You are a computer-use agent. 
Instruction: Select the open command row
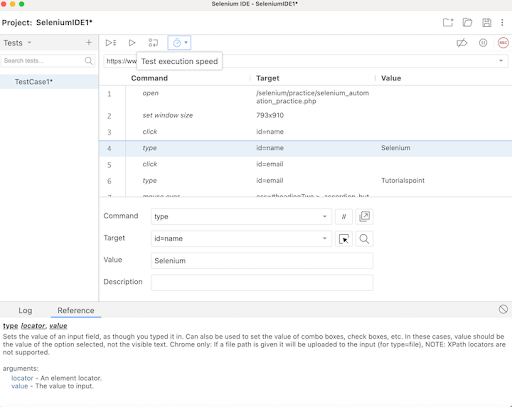305,97
